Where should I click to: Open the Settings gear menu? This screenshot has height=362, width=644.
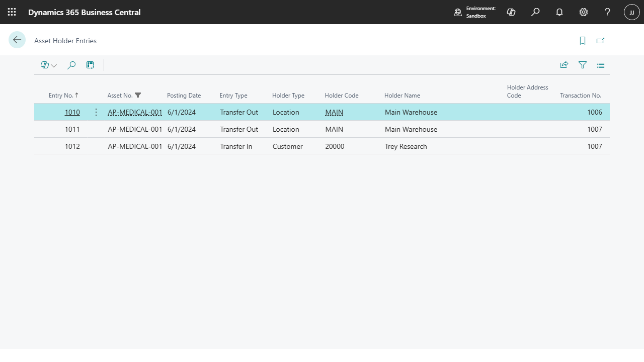[x=584, y=12]
